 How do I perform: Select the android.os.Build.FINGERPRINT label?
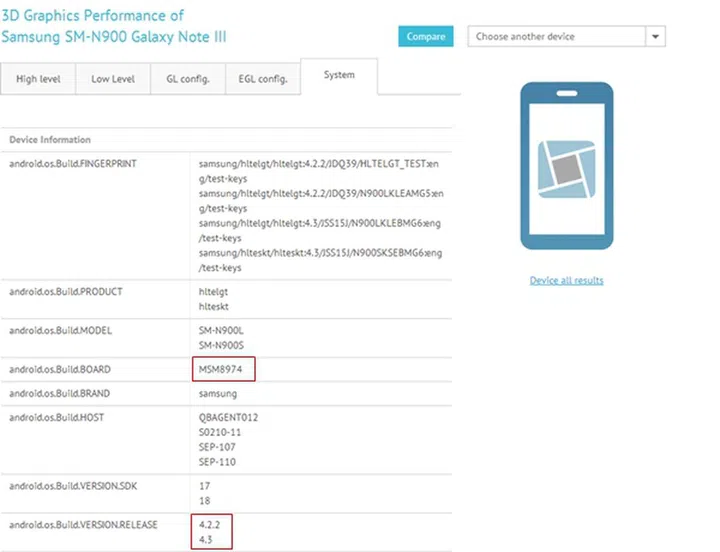coord(73,164)
